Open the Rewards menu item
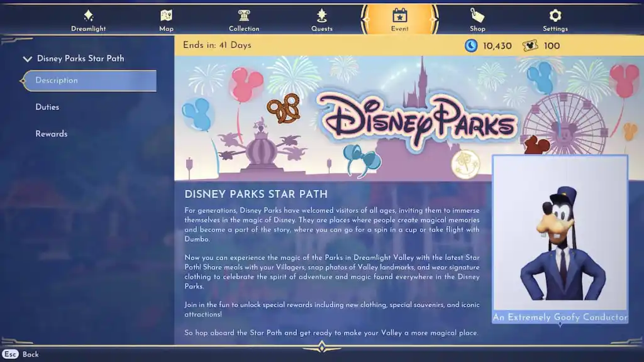The image size is (644, 362). [x=52, y=134]
